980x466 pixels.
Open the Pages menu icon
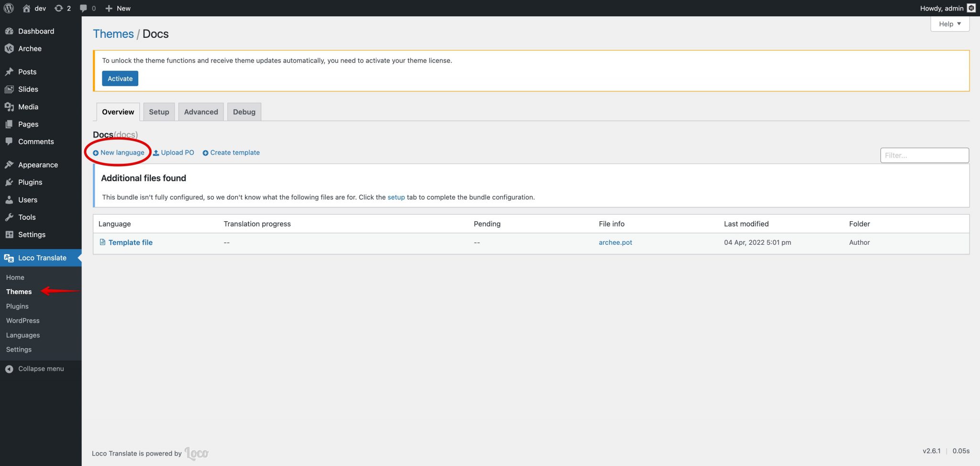[9, 124]
